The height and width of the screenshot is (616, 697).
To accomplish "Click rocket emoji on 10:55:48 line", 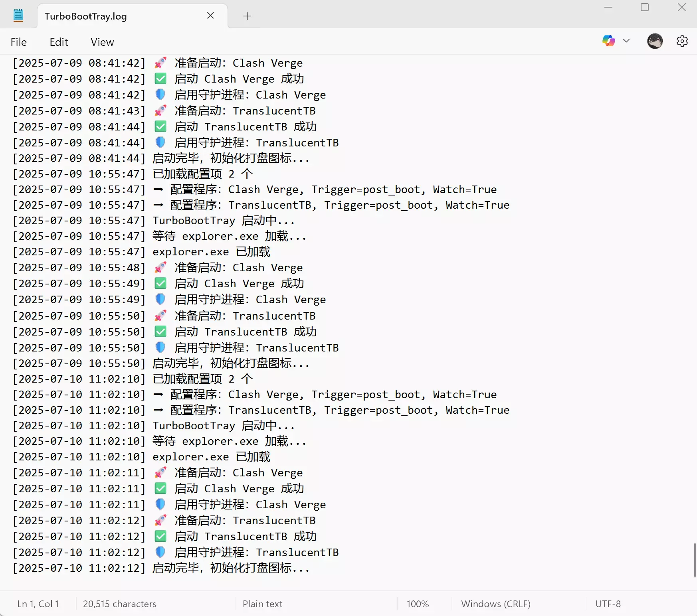I will pos(160,267).
